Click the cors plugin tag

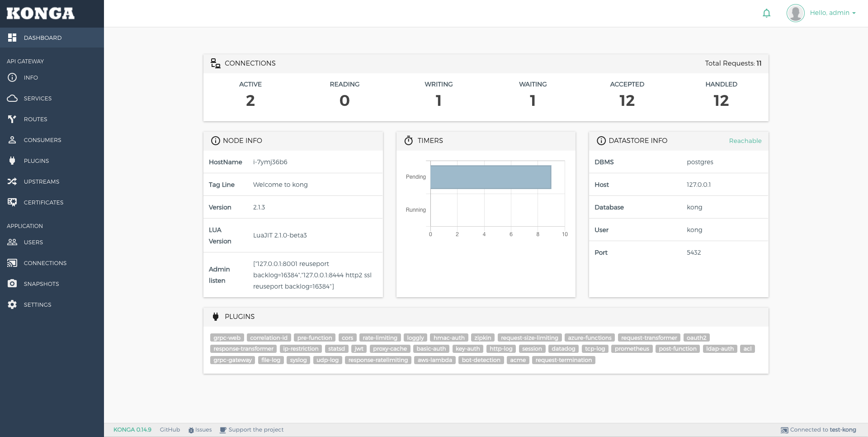point(347,337)
